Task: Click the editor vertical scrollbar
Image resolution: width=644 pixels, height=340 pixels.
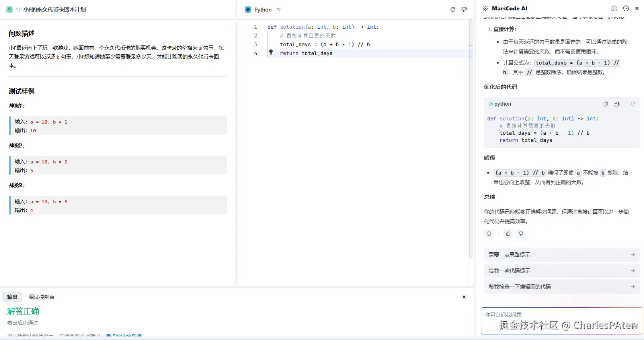Action: coord(471,140)
